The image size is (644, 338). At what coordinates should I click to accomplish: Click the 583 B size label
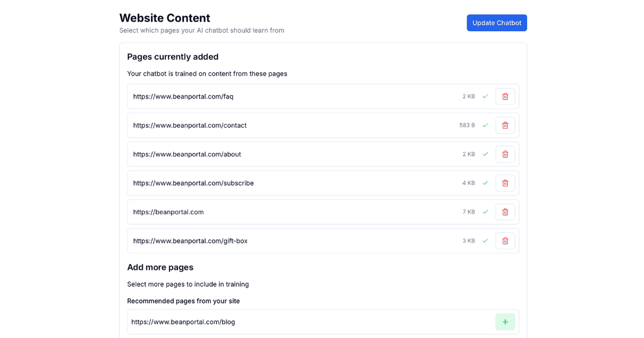tap(467, 126)
